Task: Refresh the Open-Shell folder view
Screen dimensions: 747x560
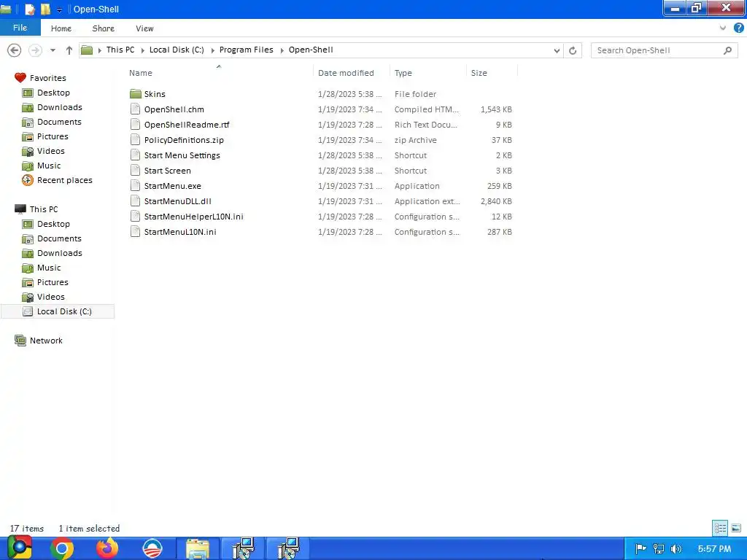Action: click(x=573, y=50)
